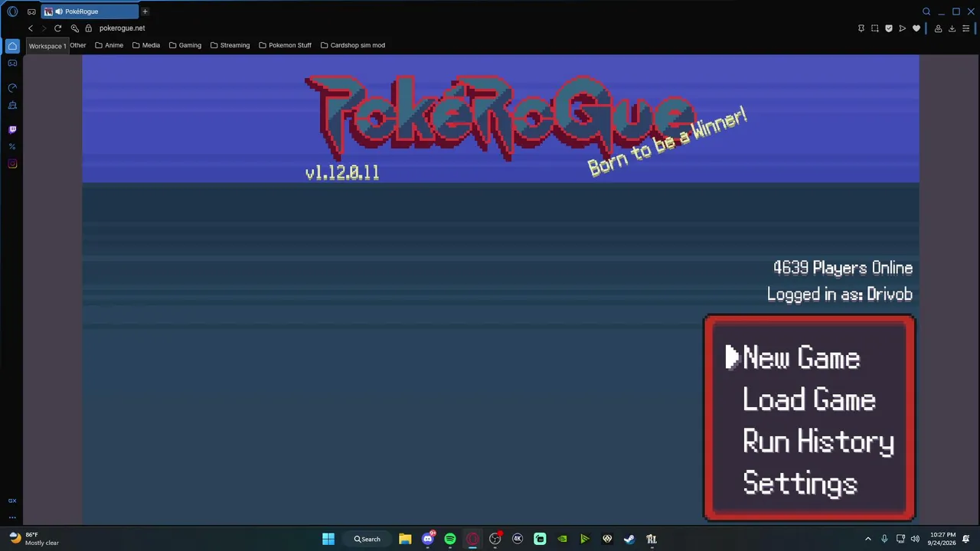Reload the pokerogue.net page
The image size is (980, 551).
click(x=57, y=28)
